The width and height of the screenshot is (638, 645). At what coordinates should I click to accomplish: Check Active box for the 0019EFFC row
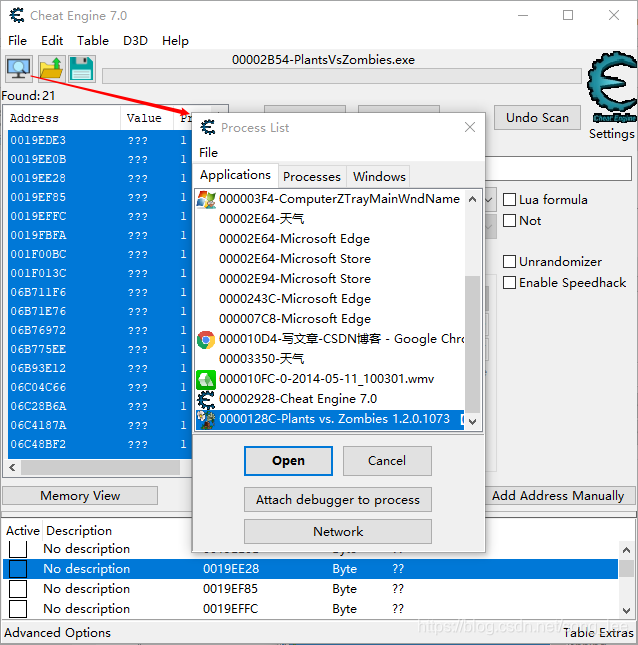tap(18, 609)
